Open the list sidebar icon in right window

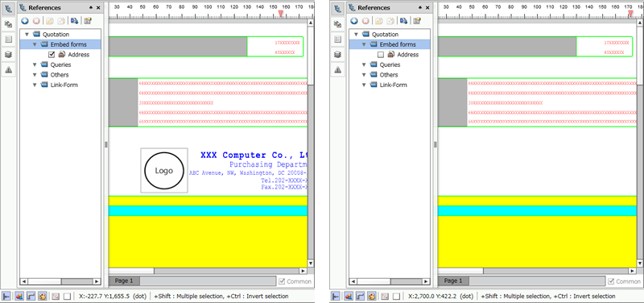[x=337, y=39]
